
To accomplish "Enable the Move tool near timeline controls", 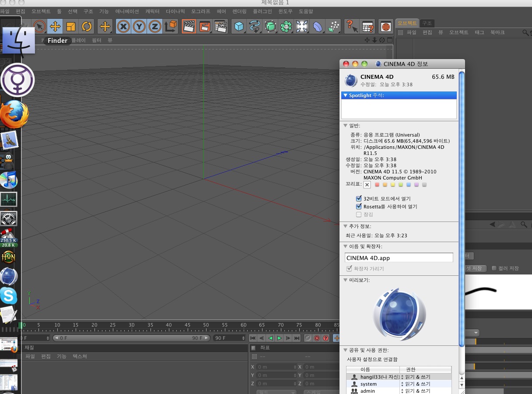I will click(x=336, y=338).
